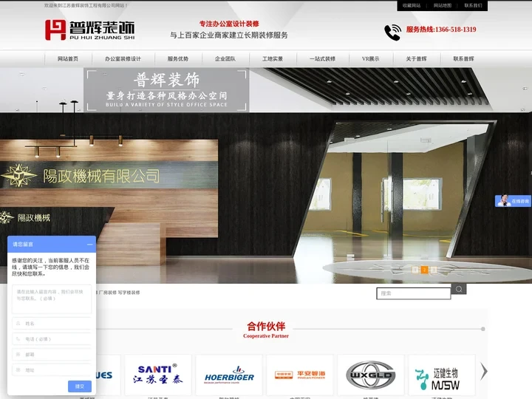Submit the message with the 提交 button
Screen dimensions: 532x399
pyautogui.click(x=80, y=386)
